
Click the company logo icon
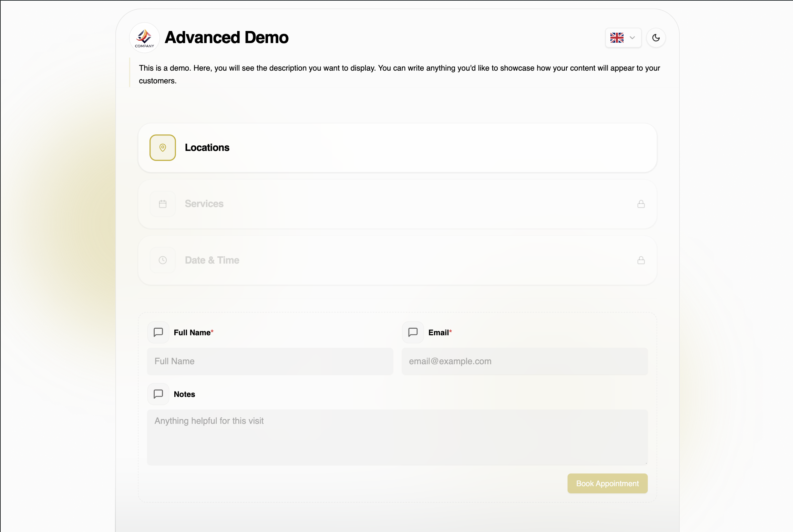[x=144, y=38]
